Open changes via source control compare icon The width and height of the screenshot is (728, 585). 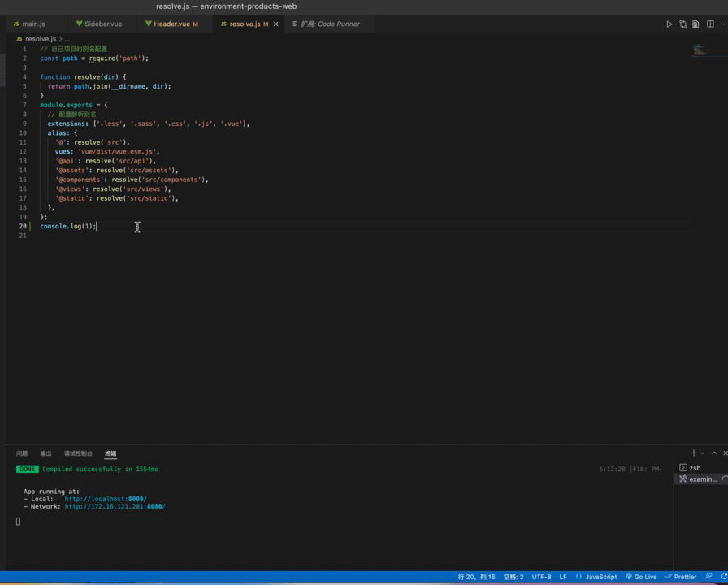(x=682, y=24)
